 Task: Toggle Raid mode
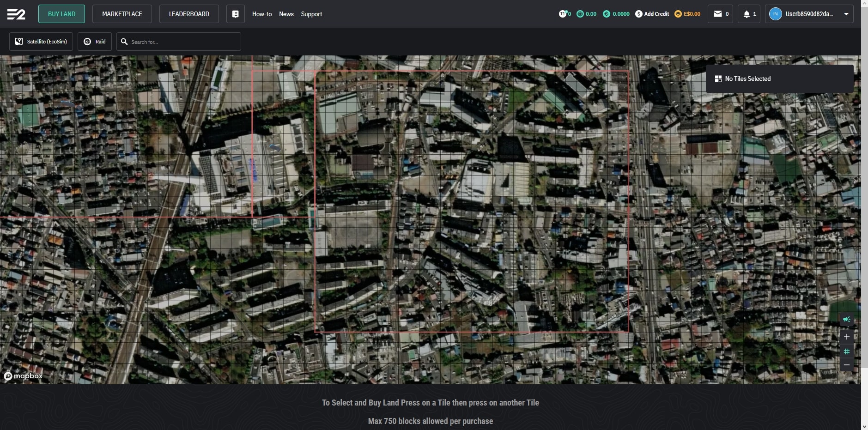point(94,42)
